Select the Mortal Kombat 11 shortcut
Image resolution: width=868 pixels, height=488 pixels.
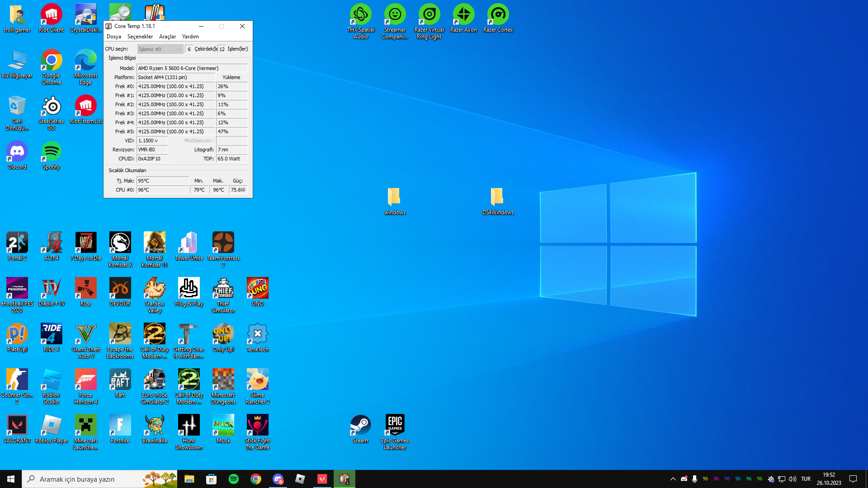coord(155,249)
